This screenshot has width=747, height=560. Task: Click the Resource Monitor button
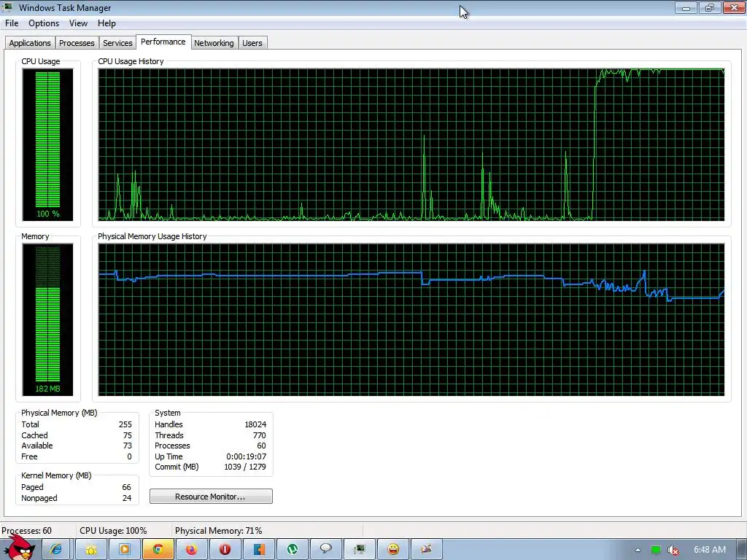pyautogui.click(x=211, y=496)
